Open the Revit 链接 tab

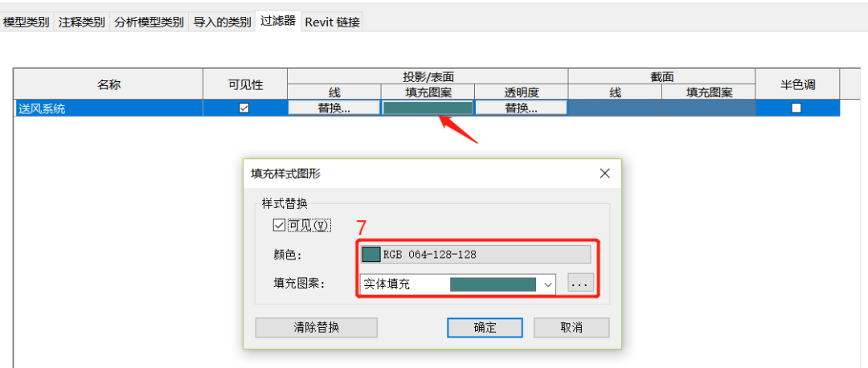pos(332,22)
